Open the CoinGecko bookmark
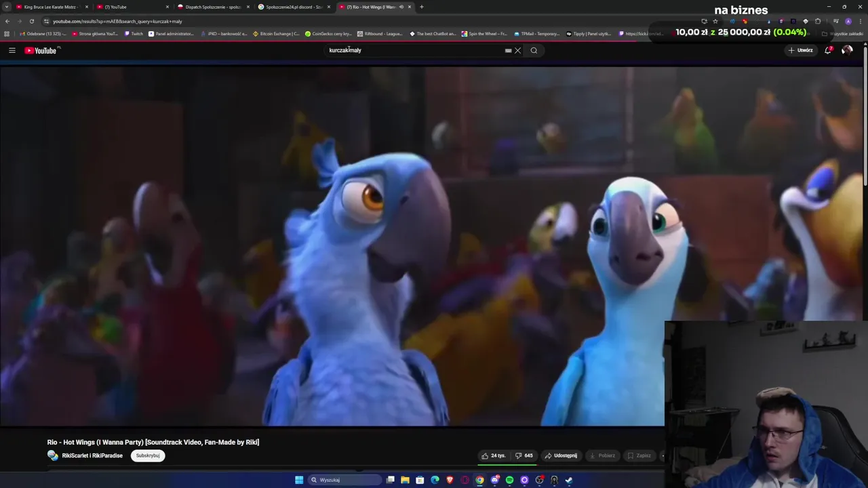The image size is (868, 488). click(328, 34)
